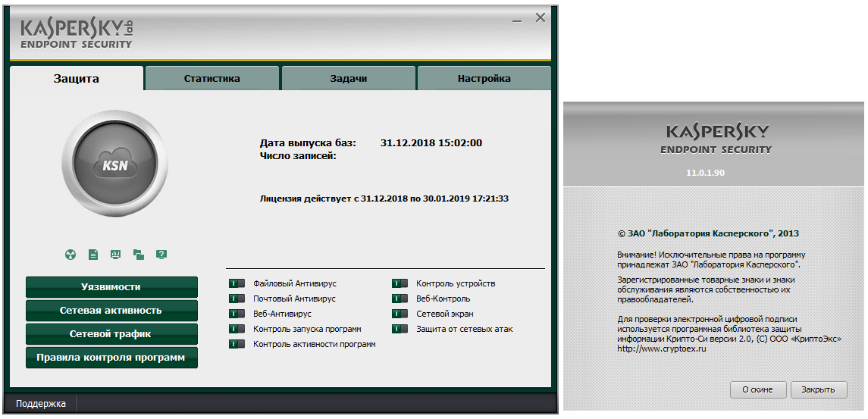868x419 pixels.
Task: Switch off Контроль устройств toggle
Action: click(x=400, y=283)
